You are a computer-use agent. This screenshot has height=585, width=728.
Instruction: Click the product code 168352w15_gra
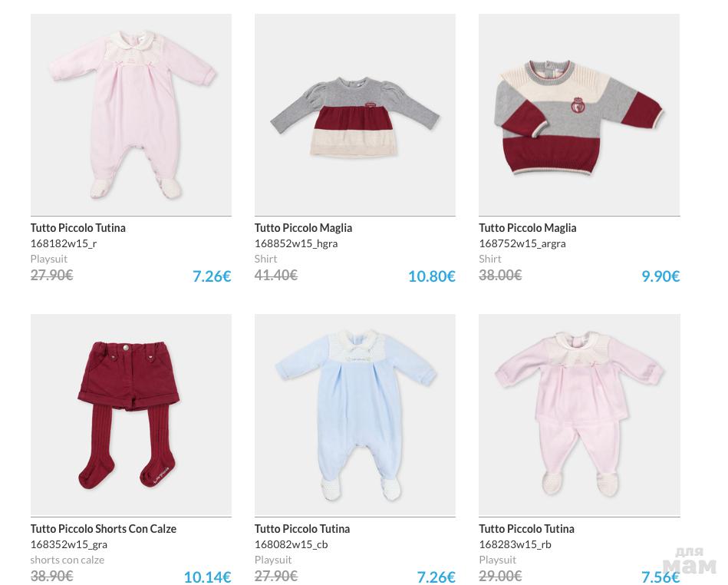click(x=68, y=544)
